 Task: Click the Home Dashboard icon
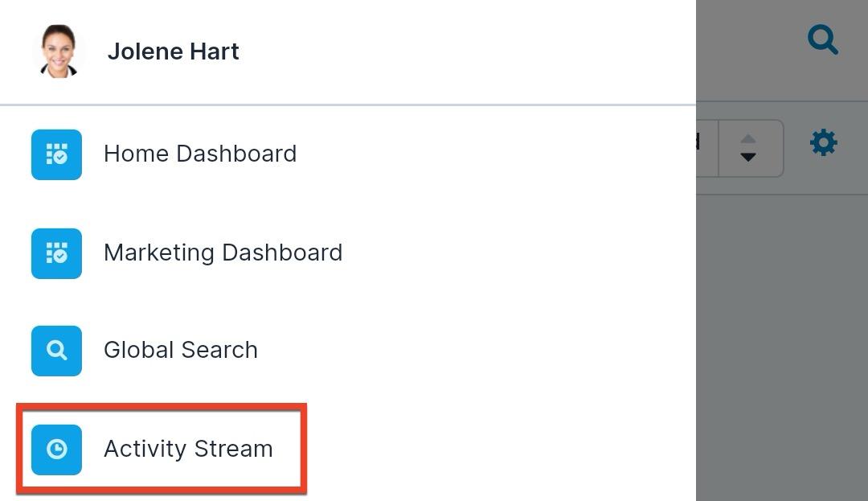point(56,154)
